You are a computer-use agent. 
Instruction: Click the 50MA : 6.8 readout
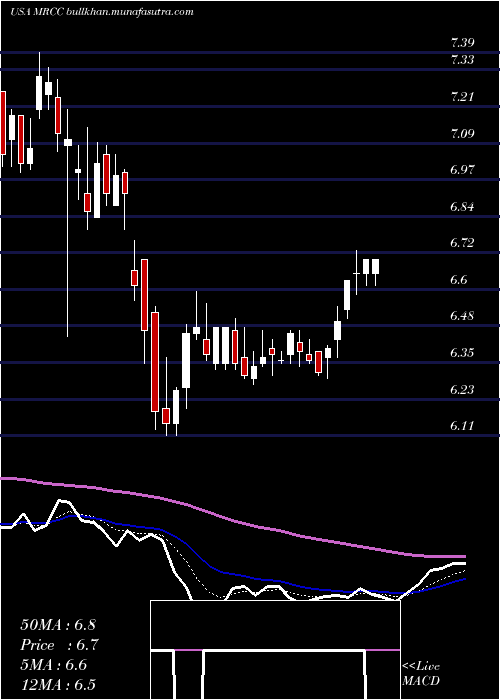coord(58,625)
